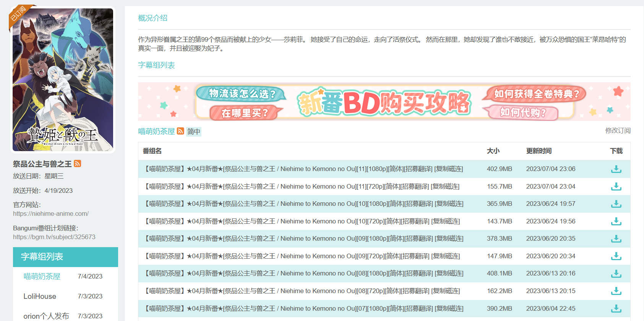Click RSS icon next to 祭品公主与兽之王 title
The height and width of the screenshot is (321, 644).
click(78, 164)
